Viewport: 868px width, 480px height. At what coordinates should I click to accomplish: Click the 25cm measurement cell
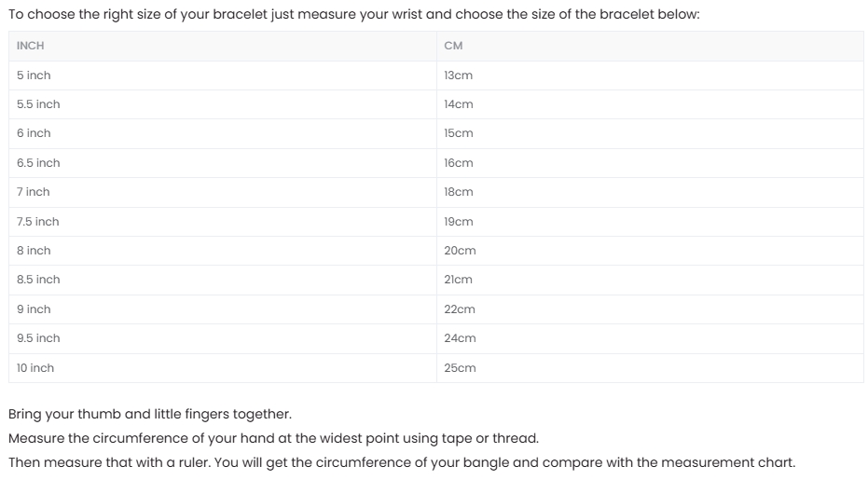click(650, 367)
